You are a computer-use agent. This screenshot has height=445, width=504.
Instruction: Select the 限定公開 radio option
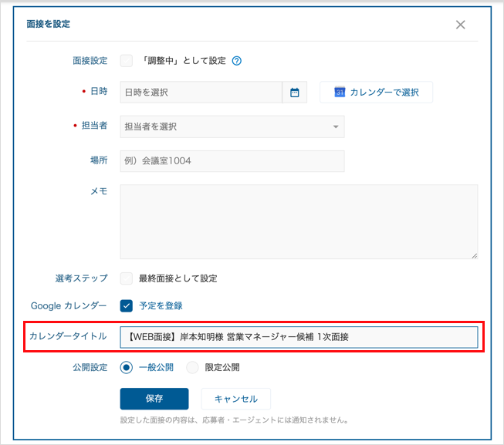(x=192, y=367)
